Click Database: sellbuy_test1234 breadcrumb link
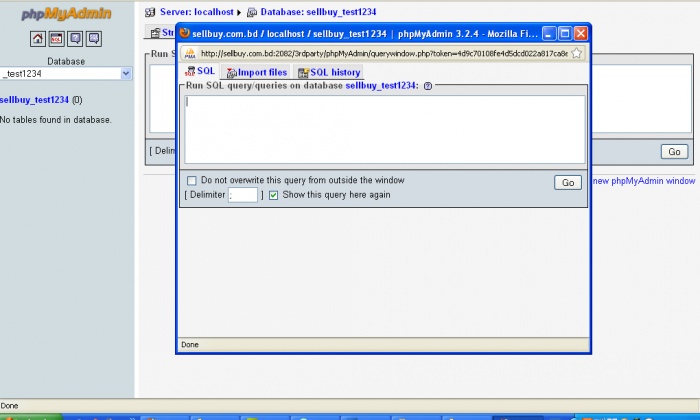The height and width of the screenshot is (420, 700). click(318, 12)
